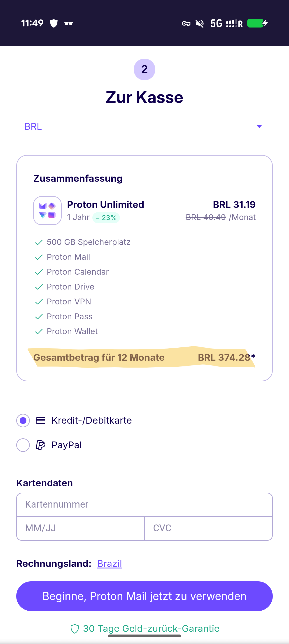The image size is (289, 644).
Task: Tap the battery charging indicator
Action: (x=257, y=23)
